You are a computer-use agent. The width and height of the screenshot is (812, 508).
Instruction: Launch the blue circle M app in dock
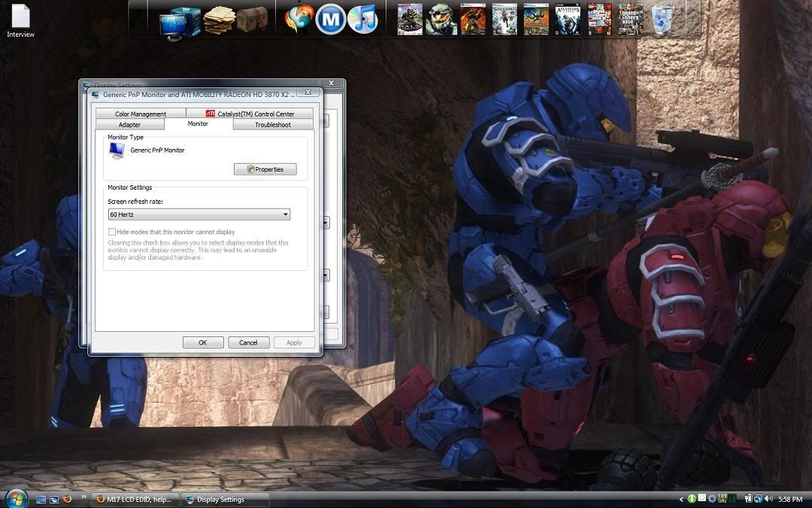pyautogui.click(x=330, y=20)
